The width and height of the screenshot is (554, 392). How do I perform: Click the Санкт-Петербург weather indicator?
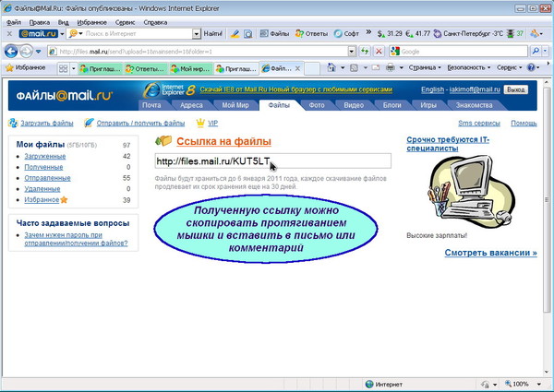[x=468, y=34]
